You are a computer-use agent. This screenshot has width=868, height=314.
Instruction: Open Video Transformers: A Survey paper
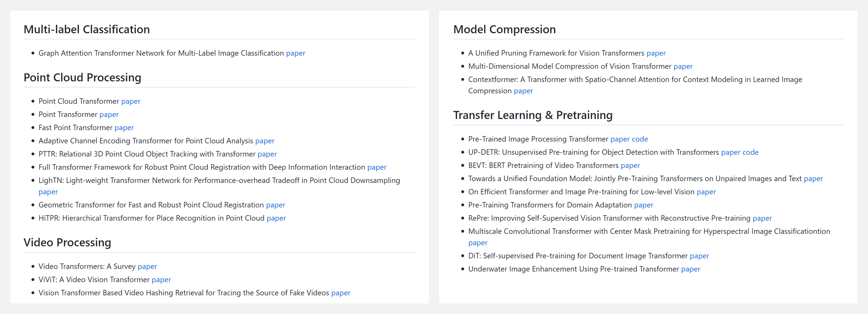(x=147, y=266)
